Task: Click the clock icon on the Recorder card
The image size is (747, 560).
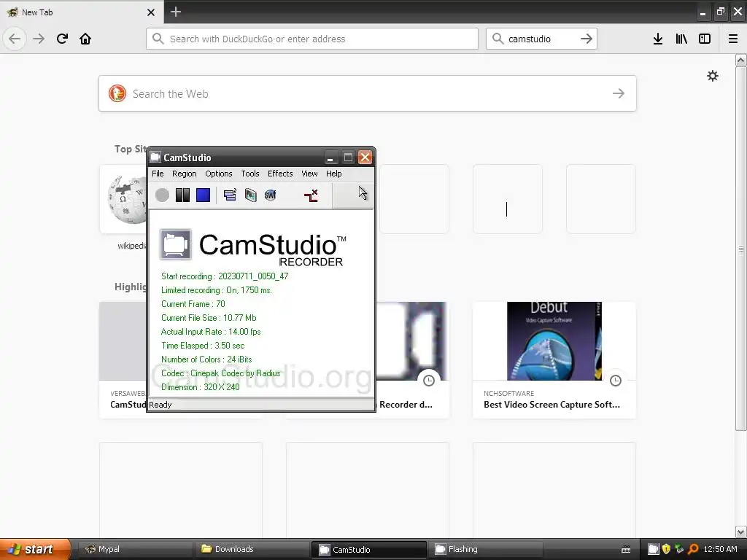Action: click(429, 381)
